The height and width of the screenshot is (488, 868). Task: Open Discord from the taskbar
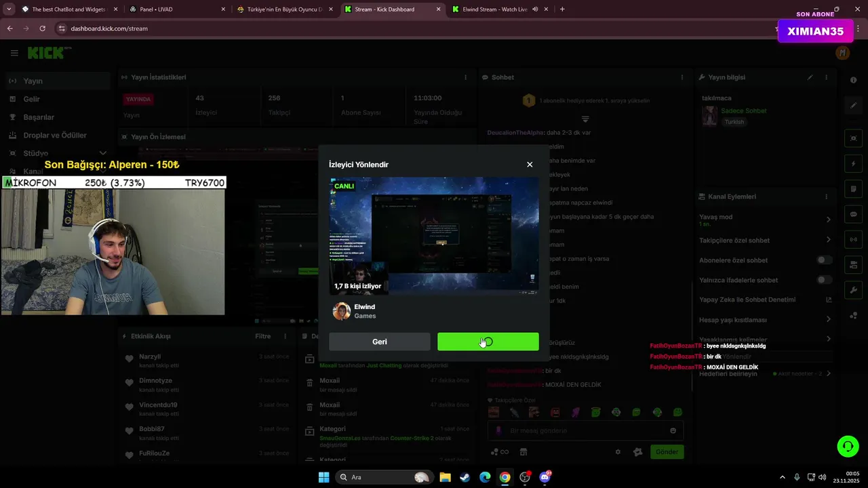click(545, 477)
